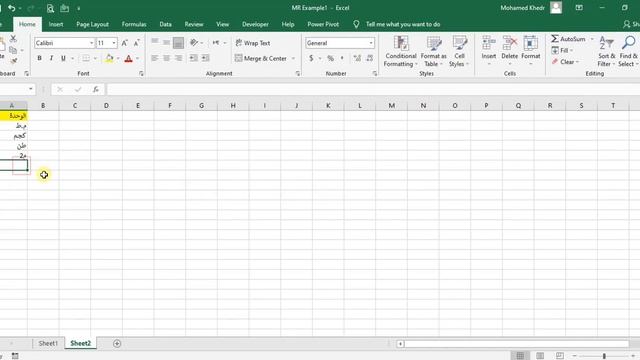Image resolution: width=640 pixels, height=360 pixels.
Task: Click Decrease Font Size icon
Action: click(x=137, y=43)
